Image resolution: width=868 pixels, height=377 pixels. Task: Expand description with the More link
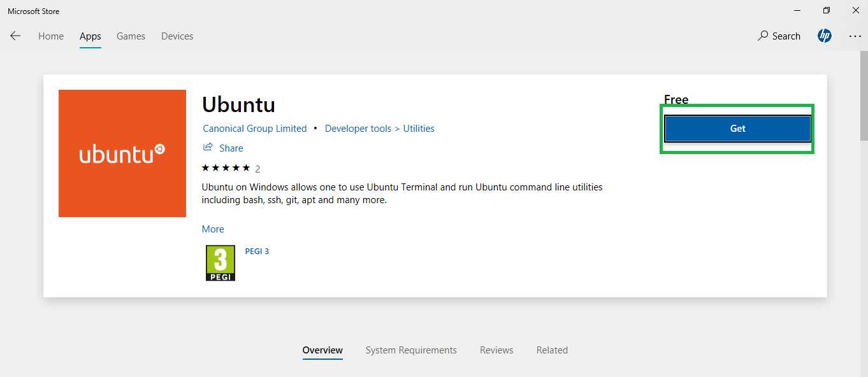click(x=213, y=229)
